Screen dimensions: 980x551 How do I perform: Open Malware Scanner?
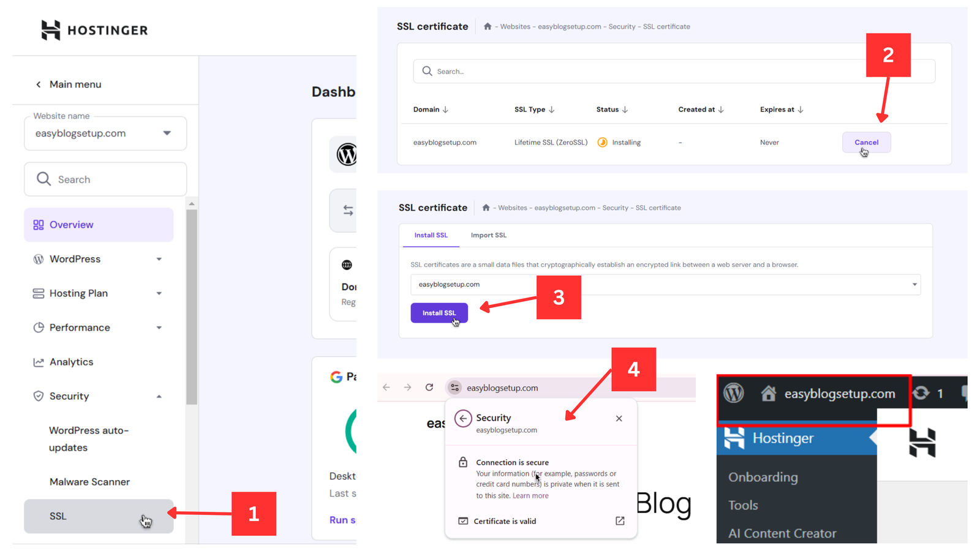(89, 482)
